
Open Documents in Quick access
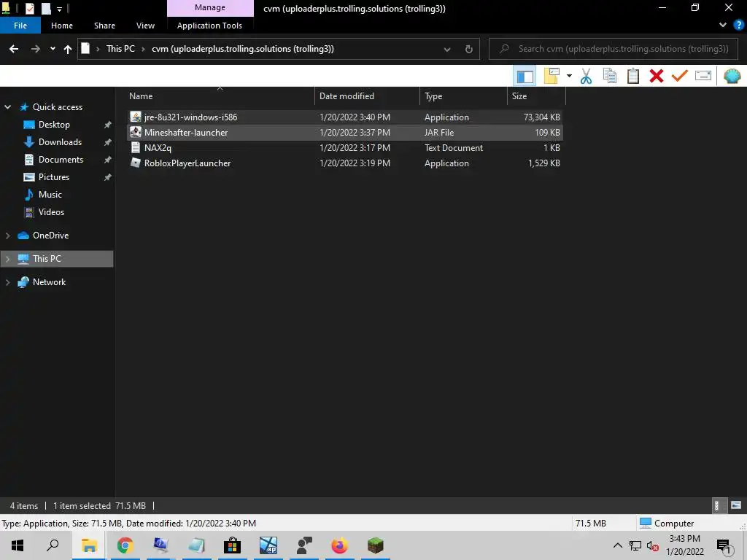pos(61,160)
